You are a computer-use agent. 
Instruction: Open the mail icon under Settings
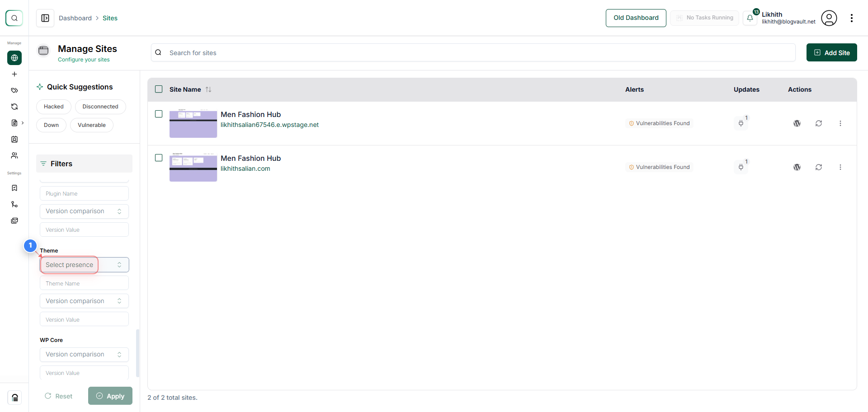pyautogui.click(x=14, y=220)
